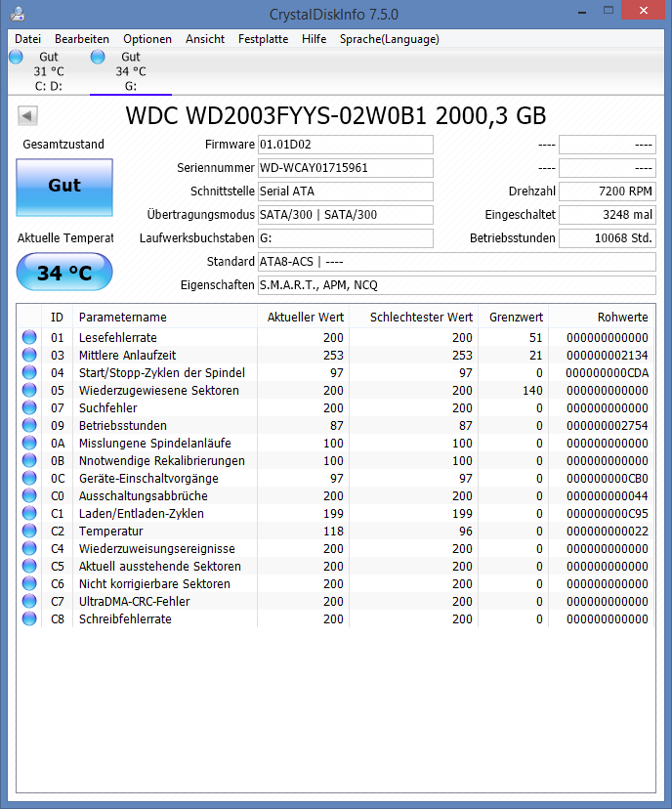Viewport: 672px width, 809px height.
Task: Click the Standard field ATA8-ACS
Action: click(457, 262)
